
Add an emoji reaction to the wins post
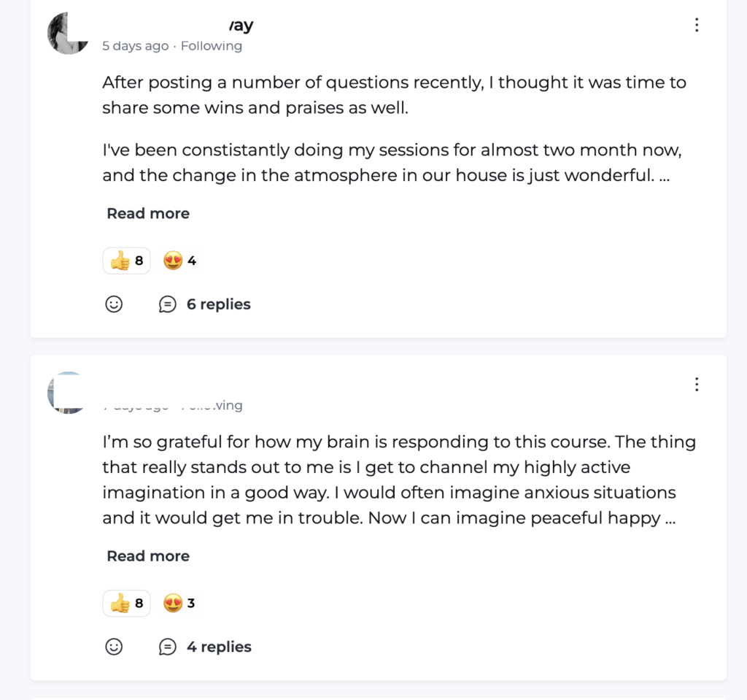[x=114, y=304]
